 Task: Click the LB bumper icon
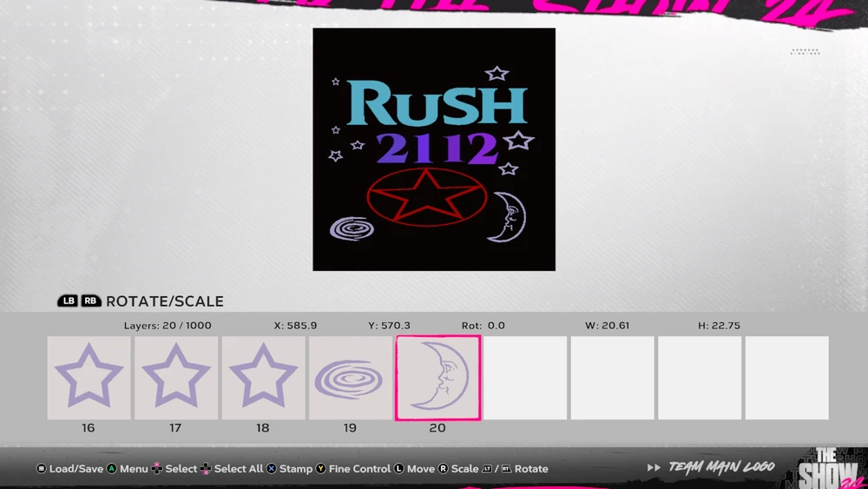point(68,301)
